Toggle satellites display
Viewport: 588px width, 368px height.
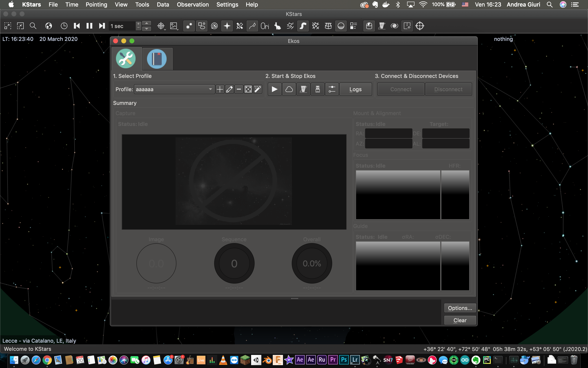[x=239, y=26]
